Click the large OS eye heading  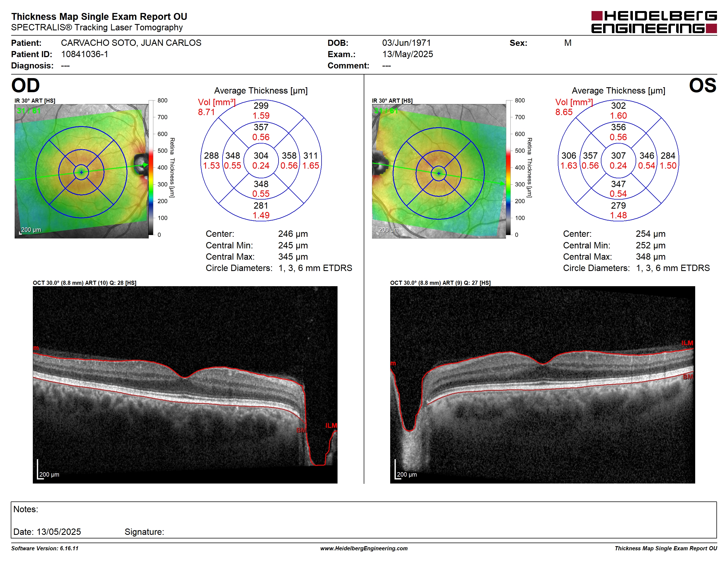(x=703, y=86)
